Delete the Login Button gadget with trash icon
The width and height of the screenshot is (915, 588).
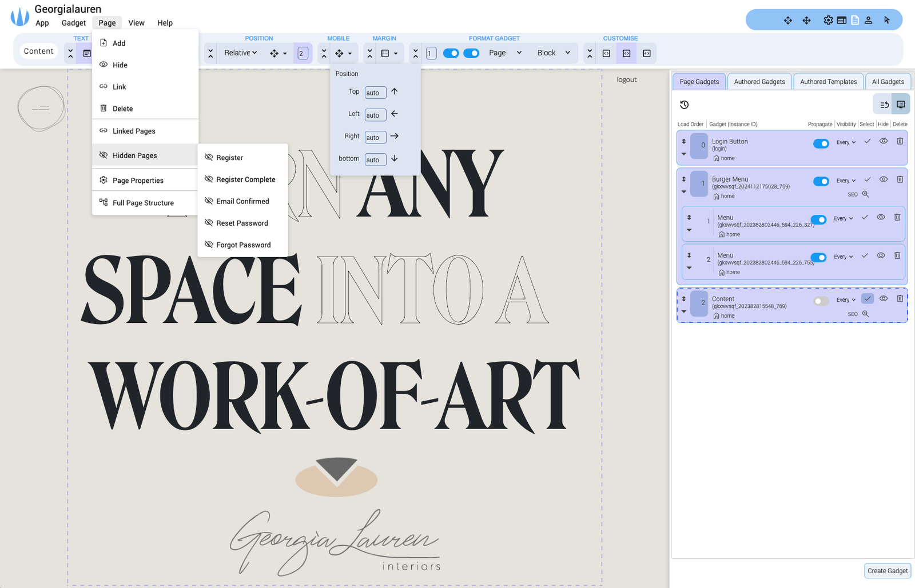(x=900, y=141)
